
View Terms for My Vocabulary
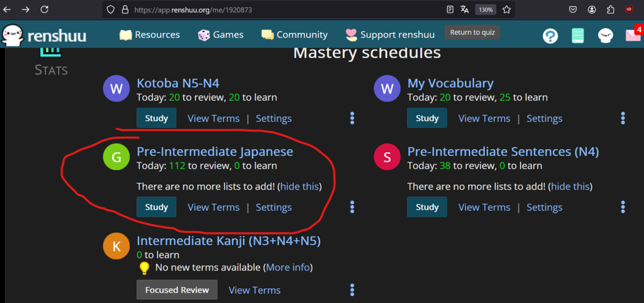pyautogui.click(x=484, y=119)
